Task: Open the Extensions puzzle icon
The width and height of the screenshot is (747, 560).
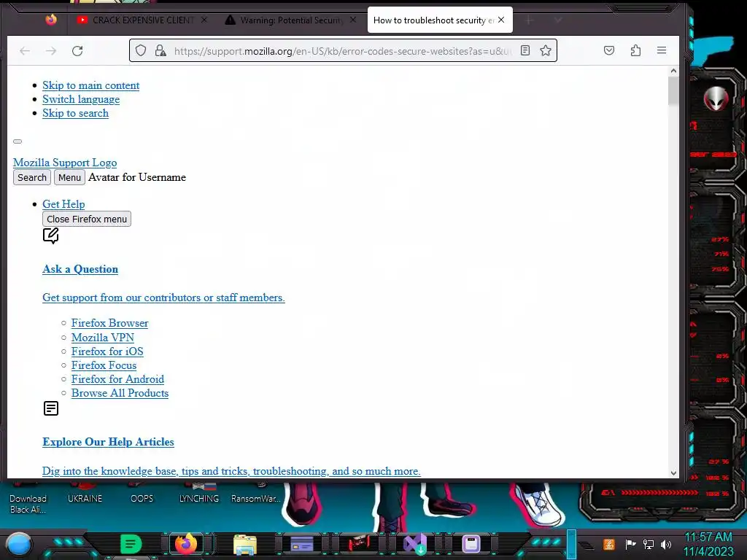Action: [x=635, y=50]
